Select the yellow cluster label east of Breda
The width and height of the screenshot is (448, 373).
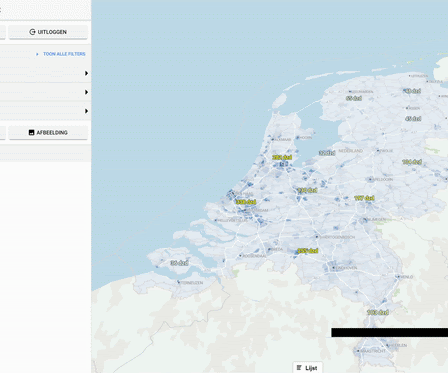[307, 251]
